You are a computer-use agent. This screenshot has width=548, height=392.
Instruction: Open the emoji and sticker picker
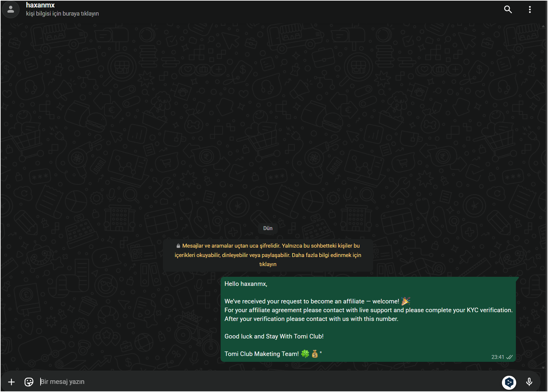tap(29, 382)
